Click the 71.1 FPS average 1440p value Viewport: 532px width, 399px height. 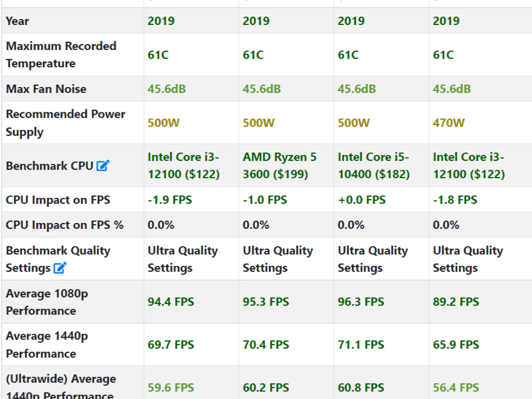click(x=361, y=345)
